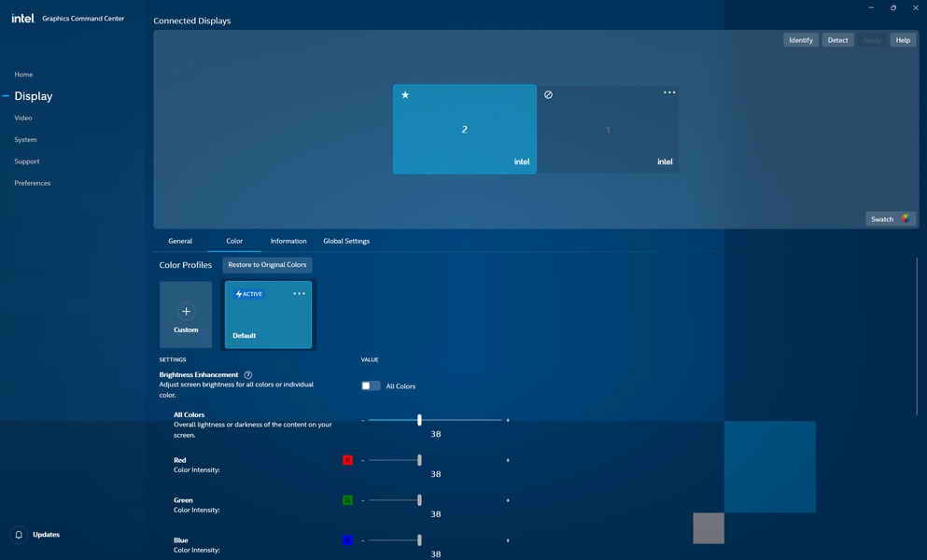Close the Graphics Command Center window
The image size is (927, 560).
pyautogui.click(x=916, y=7)
